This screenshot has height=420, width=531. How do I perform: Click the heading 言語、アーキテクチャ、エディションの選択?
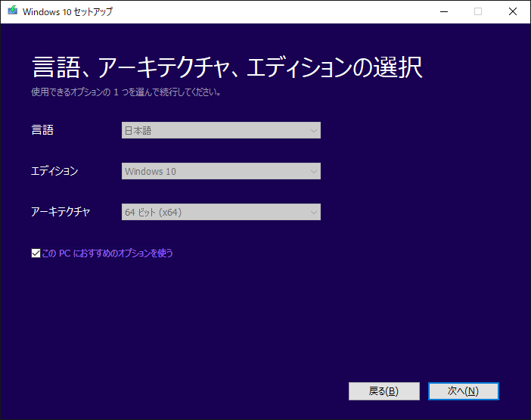point(227,67)
